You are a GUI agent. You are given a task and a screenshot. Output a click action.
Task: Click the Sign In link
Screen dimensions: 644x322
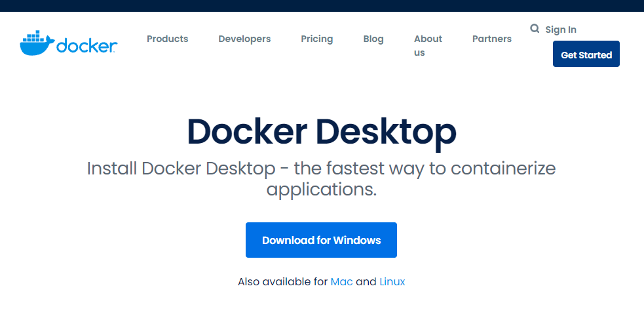pos(561,30)
